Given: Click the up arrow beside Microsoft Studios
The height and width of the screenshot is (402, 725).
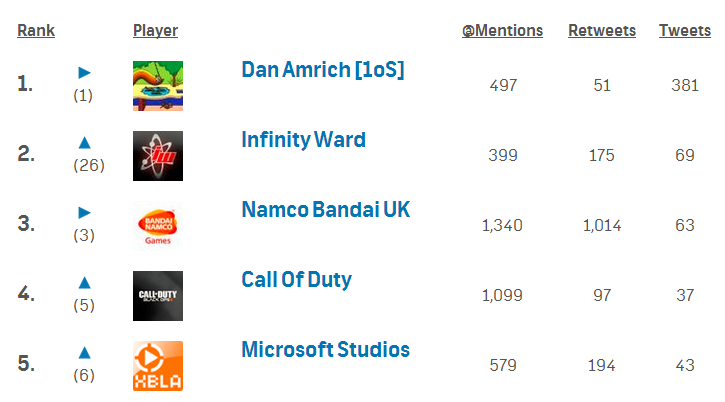Looking at the screenshot, I should pos(85,352).
